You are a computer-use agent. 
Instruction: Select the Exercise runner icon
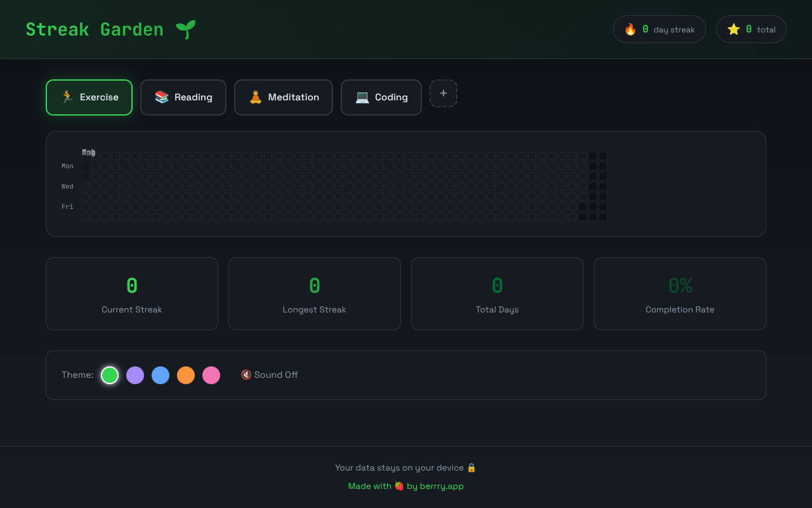tap(66, 97)
